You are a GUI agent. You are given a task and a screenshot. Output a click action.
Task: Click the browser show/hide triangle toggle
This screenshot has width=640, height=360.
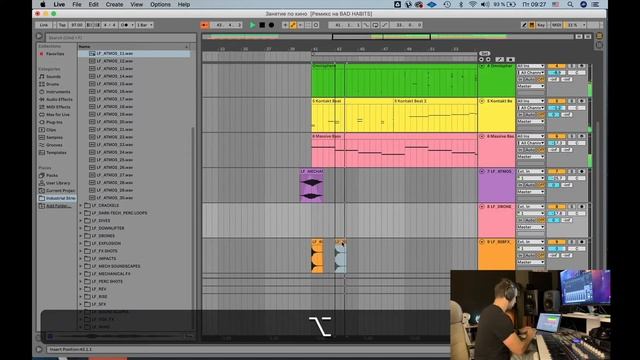click(39, 37)
